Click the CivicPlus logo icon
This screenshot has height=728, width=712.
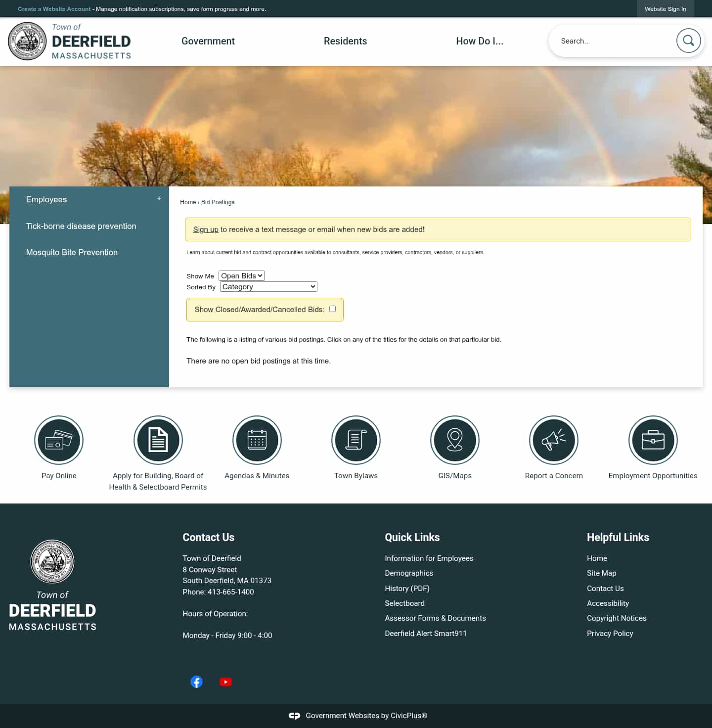click(x=294, y=716)
